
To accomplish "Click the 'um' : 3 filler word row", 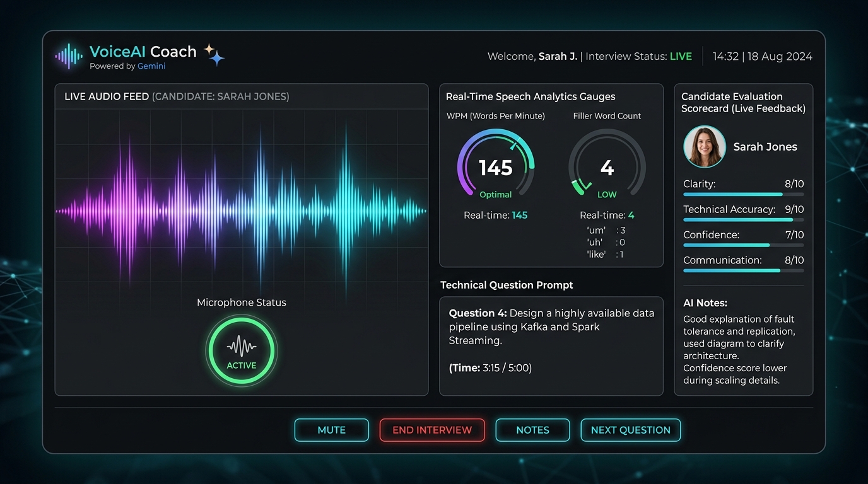I will (606, 230).
